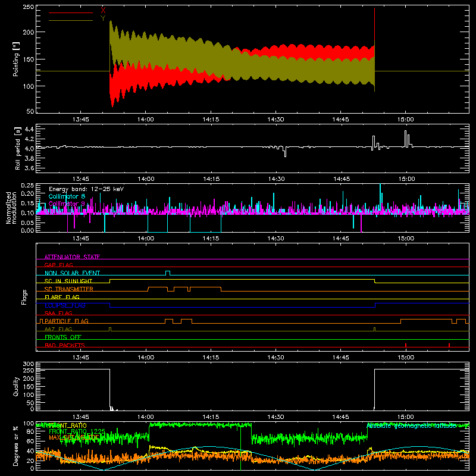This screenshot has height=476, width=476.
Task: Click 14:00 tick under Pointing plot
Action: (146, 120)
